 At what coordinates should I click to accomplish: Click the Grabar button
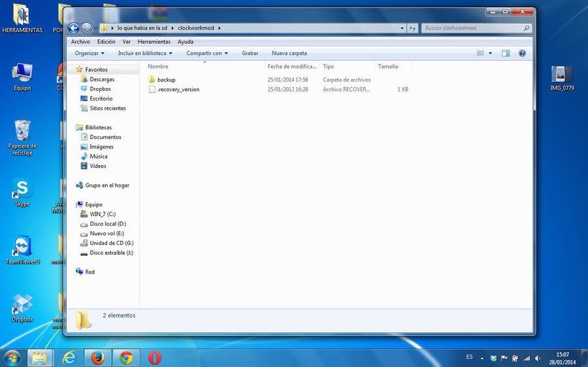tap(250, 54)
